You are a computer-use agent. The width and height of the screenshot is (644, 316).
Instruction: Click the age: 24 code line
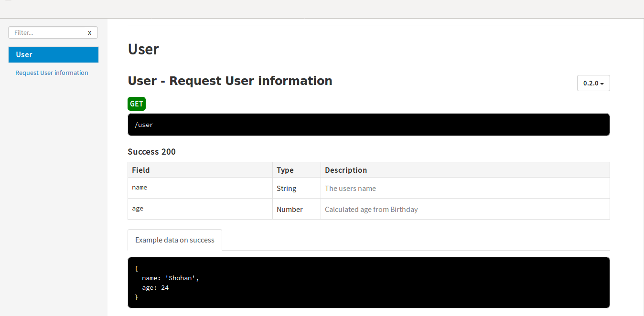coord(155,288)
